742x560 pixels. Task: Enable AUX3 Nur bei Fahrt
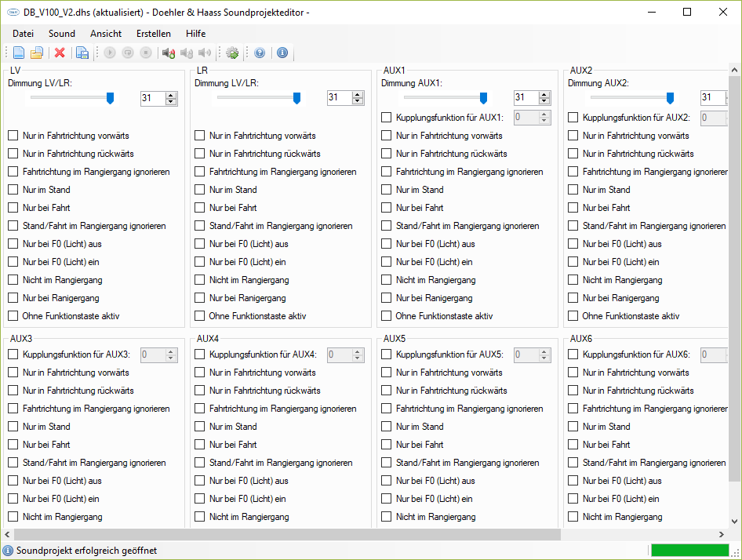coord(13,445)
